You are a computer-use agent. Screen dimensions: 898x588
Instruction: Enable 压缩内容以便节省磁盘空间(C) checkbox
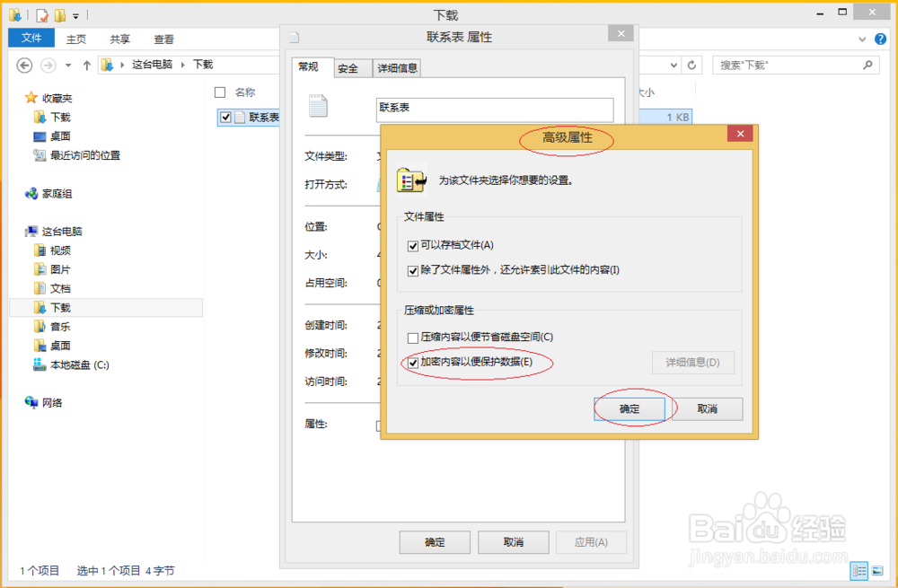pos(413,338)
